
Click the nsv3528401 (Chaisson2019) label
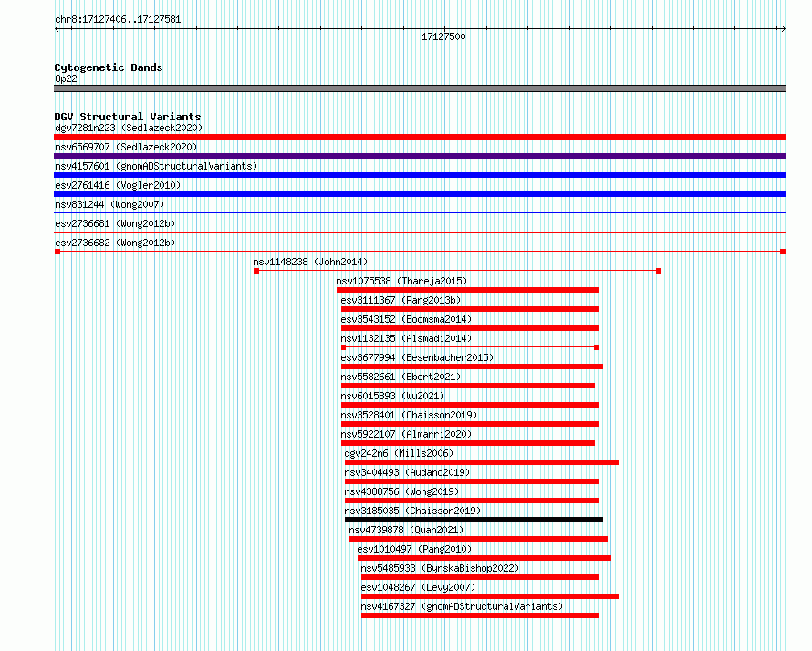tap(409, 415)
